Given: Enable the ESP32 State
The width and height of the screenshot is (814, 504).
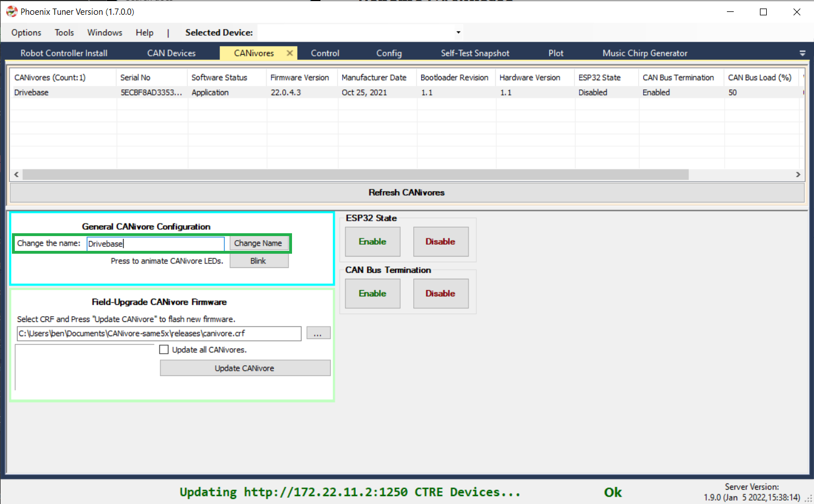Looking at the screenshot, I should coord(373,242).
